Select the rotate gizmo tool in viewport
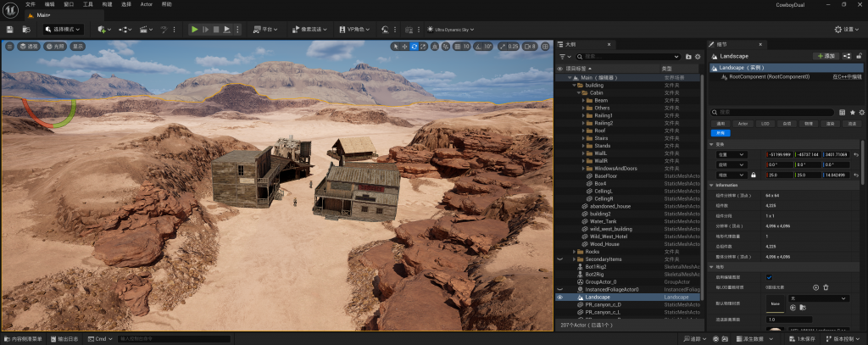The width and height of the screenshot is (868, 345). click(414, 47)
